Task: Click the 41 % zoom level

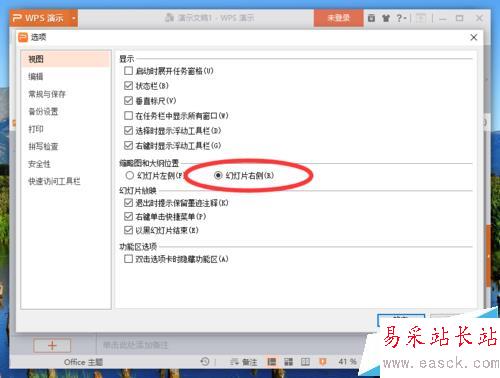Action: [x=348, y=362]
